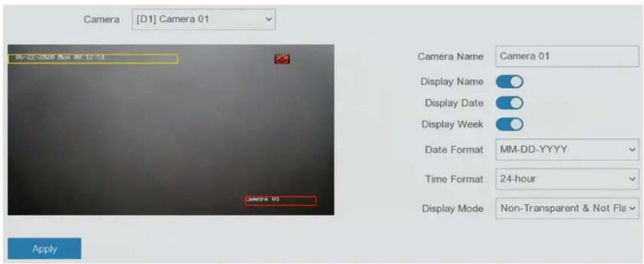Open the Date Format dropdown
Image resolution: width=644 pixels, height=264 pixels.
point(567,150)
